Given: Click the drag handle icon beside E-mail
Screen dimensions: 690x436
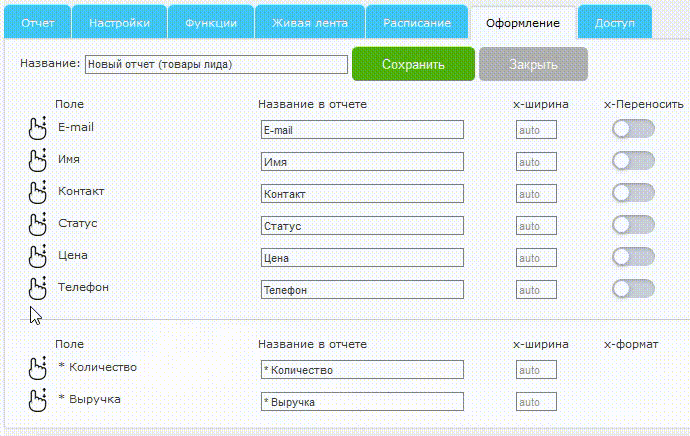Looking at the screenshot, I should (38, 129).
